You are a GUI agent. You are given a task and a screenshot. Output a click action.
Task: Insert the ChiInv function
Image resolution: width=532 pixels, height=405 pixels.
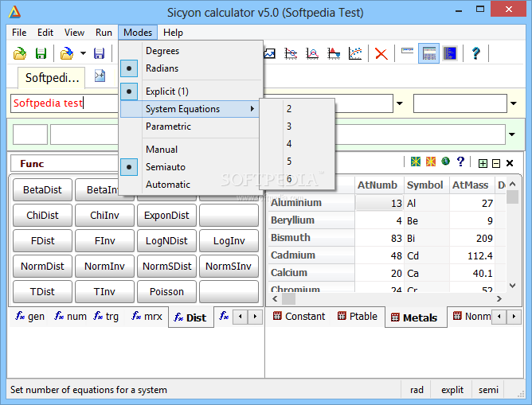[104, 215]
